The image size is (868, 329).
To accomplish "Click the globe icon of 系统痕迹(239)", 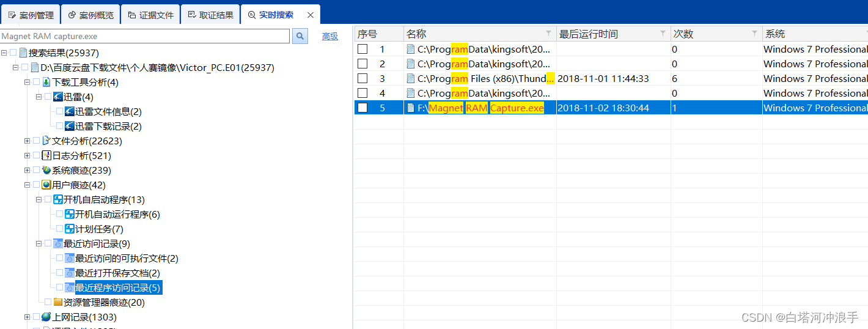I will [x=46, y=170].
